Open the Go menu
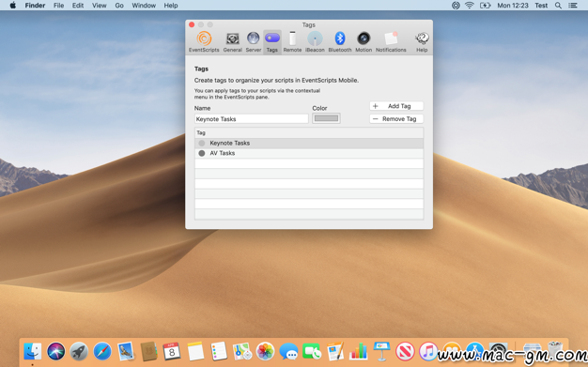Screen dimensions: 588x367 [x=119, y=6]
